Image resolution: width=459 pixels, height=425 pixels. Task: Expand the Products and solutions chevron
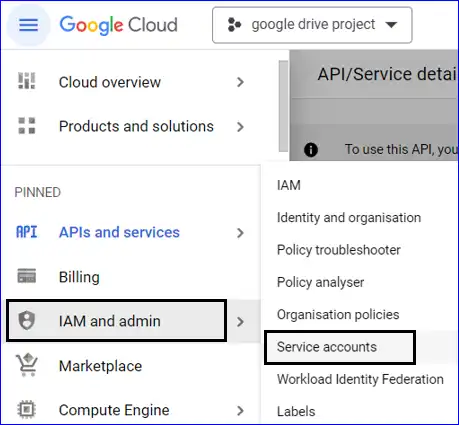pyautogui.click(x=240, y=127)
